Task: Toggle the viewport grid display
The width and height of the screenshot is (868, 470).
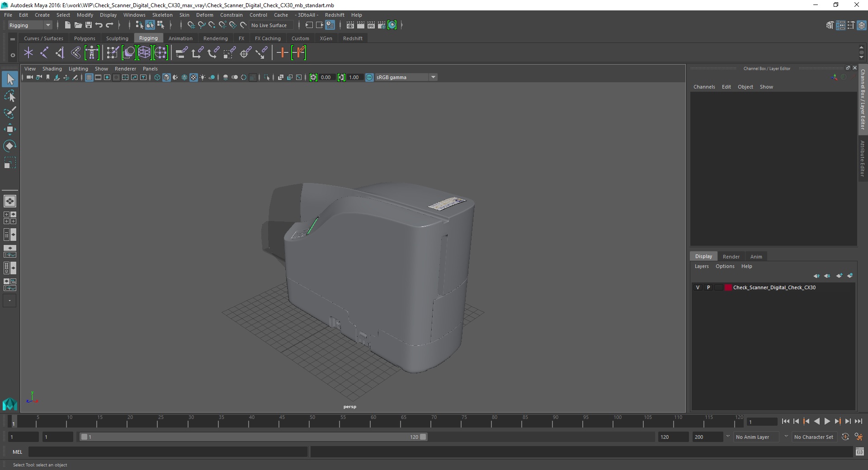Action: 89,77
